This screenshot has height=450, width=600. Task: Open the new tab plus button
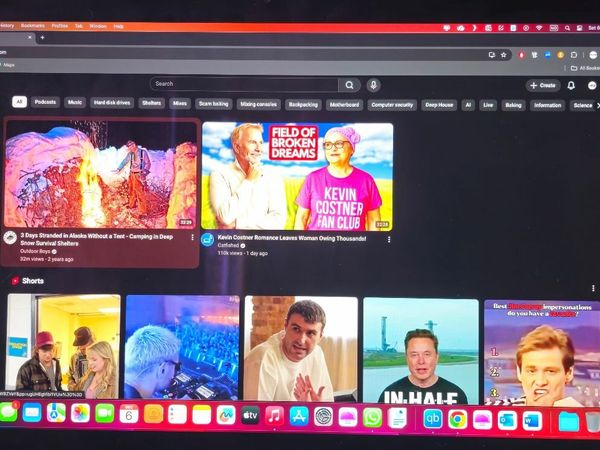[41, 37]
